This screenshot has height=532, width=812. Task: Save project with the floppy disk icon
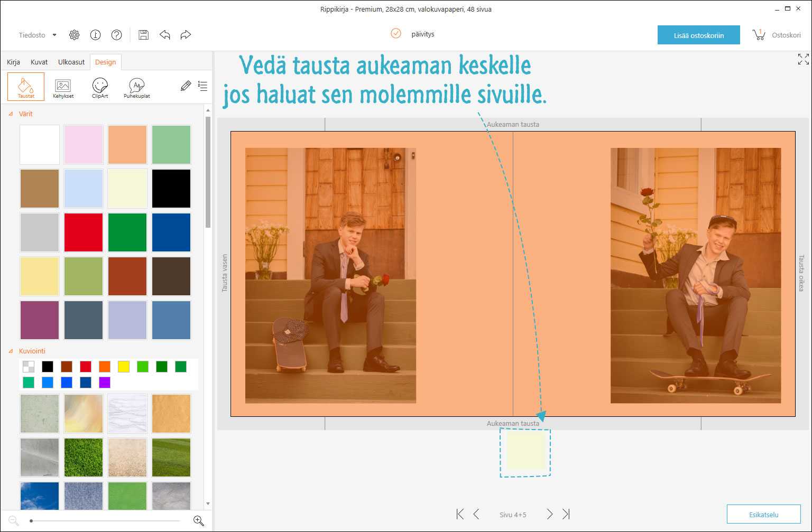[x=143, y=35]
